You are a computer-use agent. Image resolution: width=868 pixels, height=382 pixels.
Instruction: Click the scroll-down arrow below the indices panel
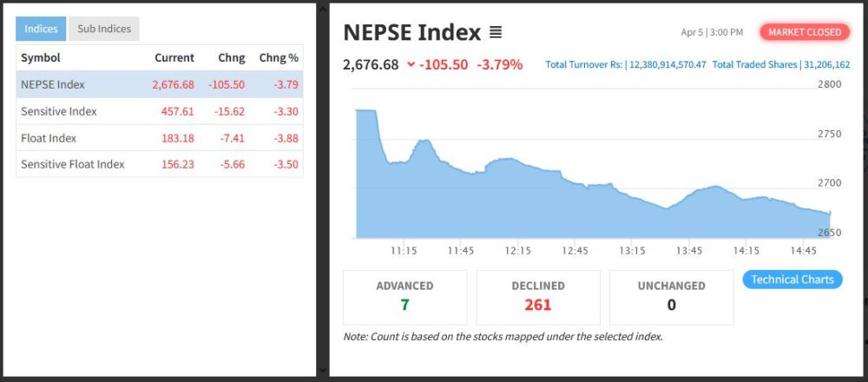point(322,370)
